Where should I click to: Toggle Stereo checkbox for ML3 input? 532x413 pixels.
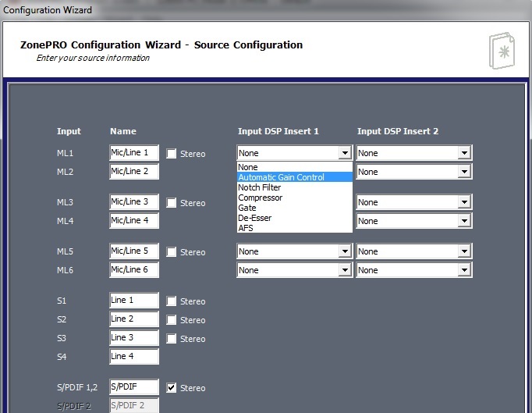point(172,203)
